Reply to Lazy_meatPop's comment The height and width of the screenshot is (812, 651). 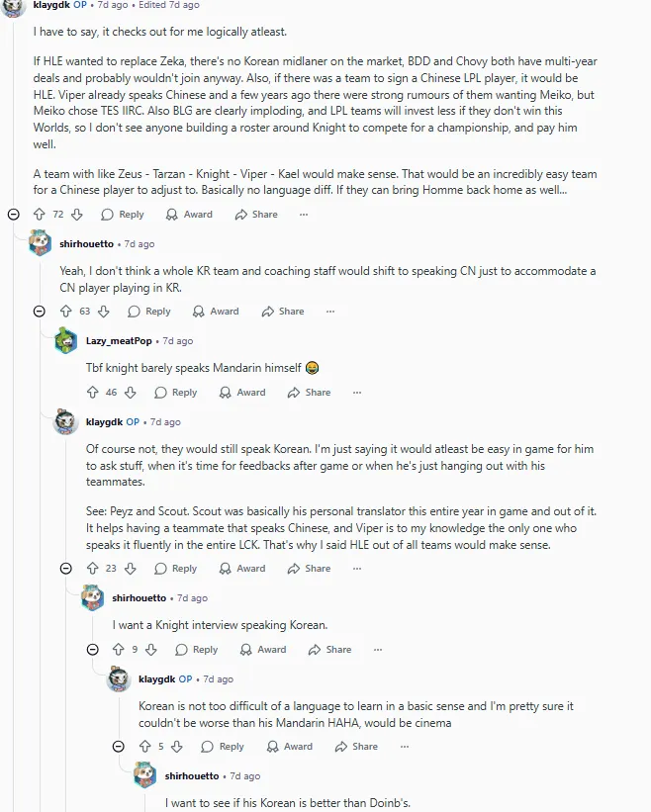pos(176,393)
